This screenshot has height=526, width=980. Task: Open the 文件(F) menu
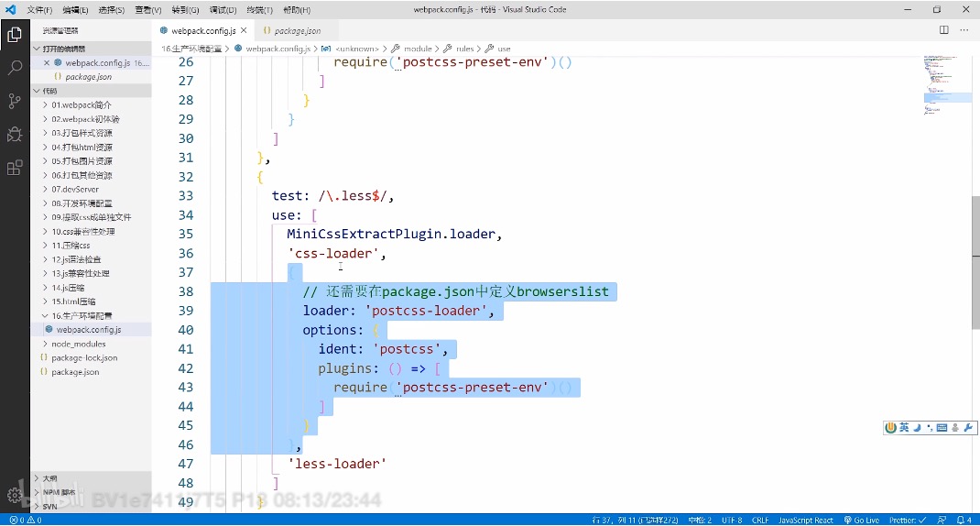coord(39,10)
